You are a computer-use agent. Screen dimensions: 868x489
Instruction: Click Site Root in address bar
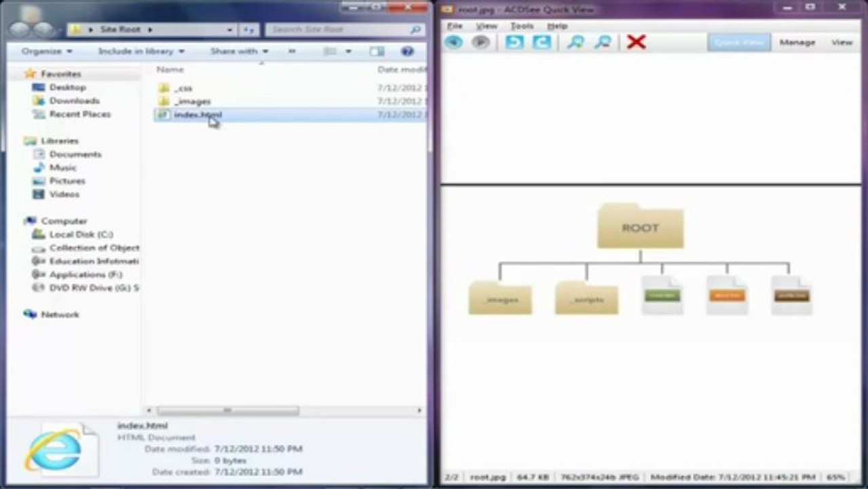119,30
